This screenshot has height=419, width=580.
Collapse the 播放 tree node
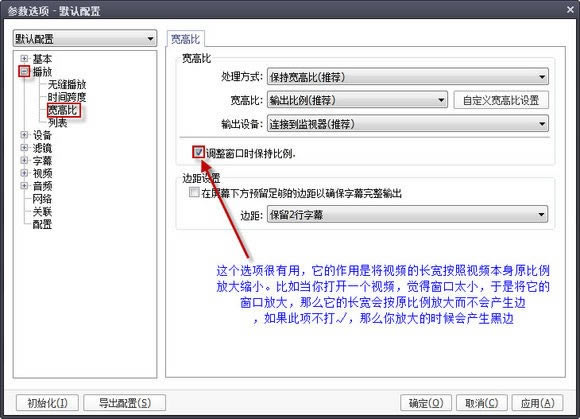24,71
